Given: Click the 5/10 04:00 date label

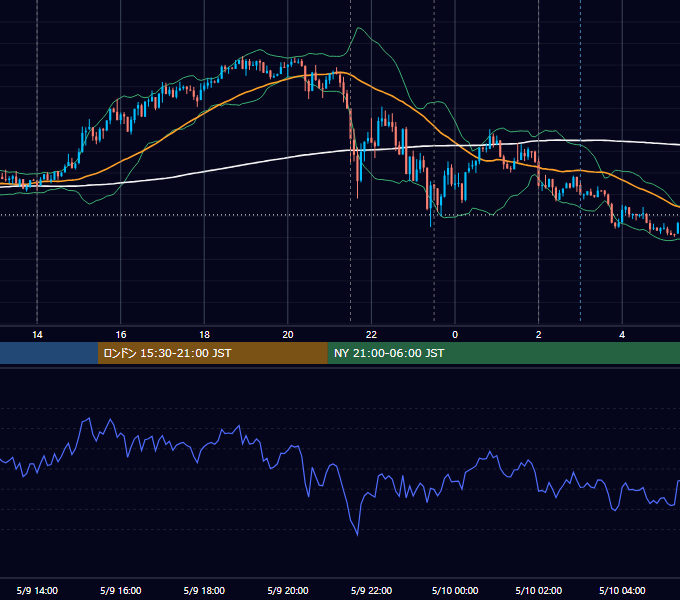Looking at the screenshot, I should click(x=622, y=590).
